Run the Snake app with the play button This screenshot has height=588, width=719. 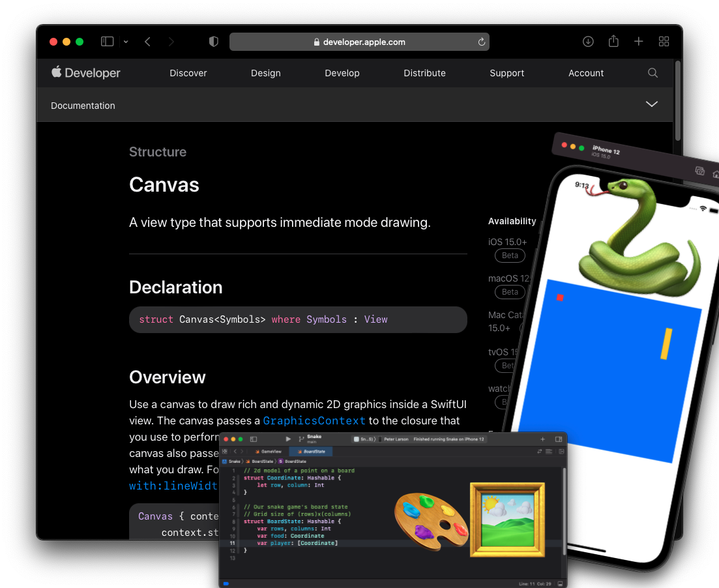[x=289, y=439]
